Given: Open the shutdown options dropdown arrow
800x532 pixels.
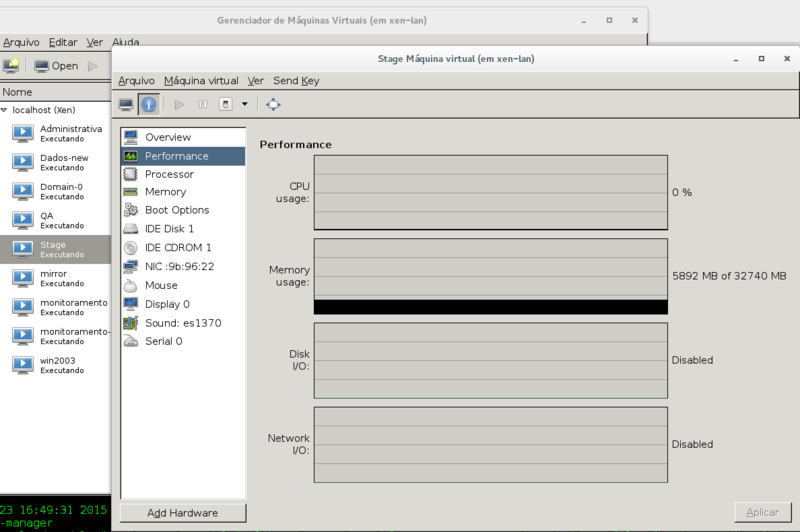Looking at the screenshot, I should click(245, 105).
